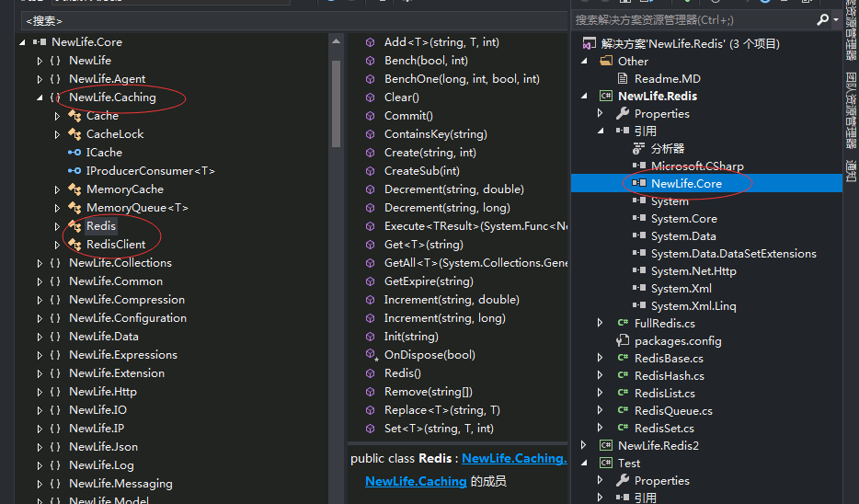859x504 pixels.
Task: Click the Redis class icon in tree
Action: (74, 226)
